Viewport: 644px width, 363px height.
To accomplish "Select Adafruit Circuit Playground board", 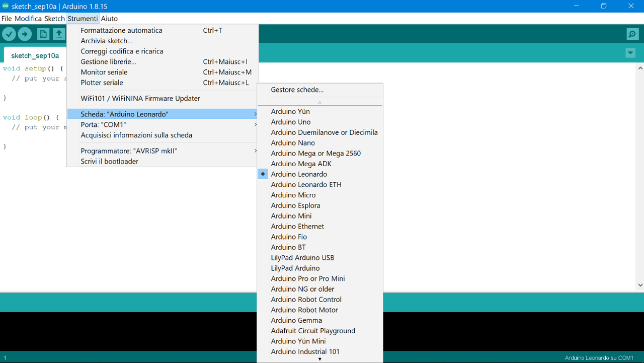I will [320, 331].
